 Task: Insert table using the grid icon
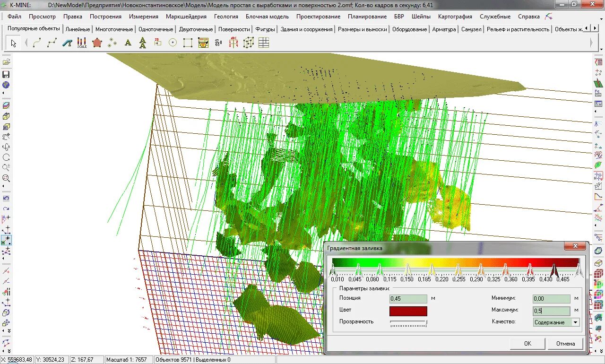[x=264, y=43]
